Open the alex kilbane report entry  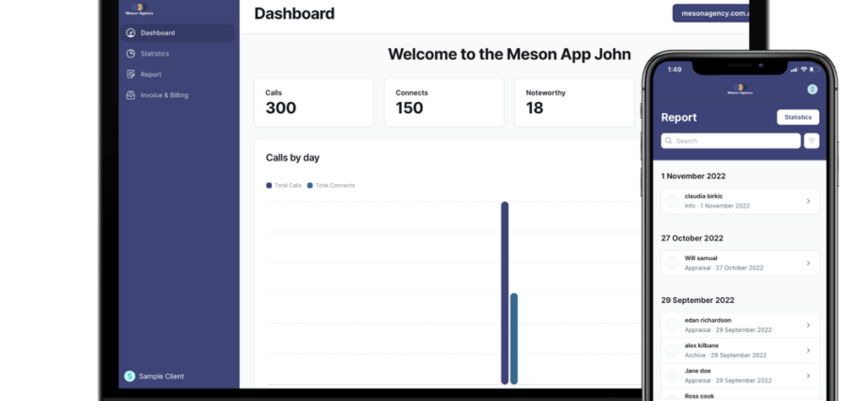741,350
